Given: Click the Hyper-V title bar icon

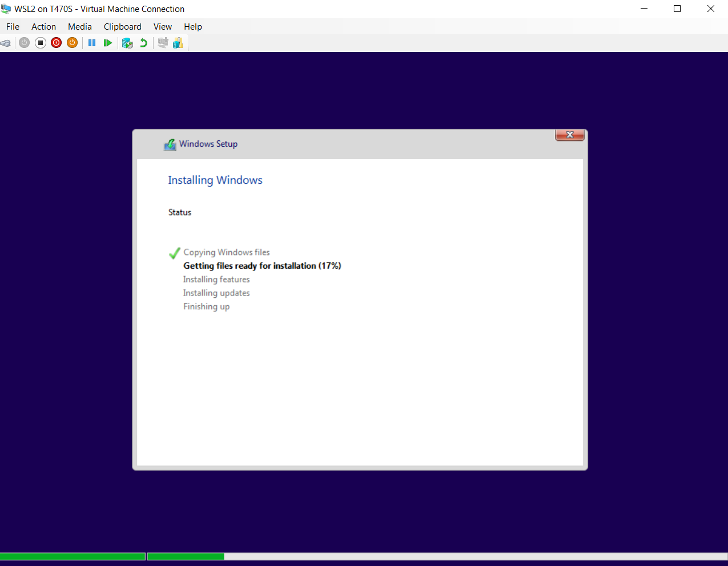Looking at the screenshot, I should (x=6, y=9).
